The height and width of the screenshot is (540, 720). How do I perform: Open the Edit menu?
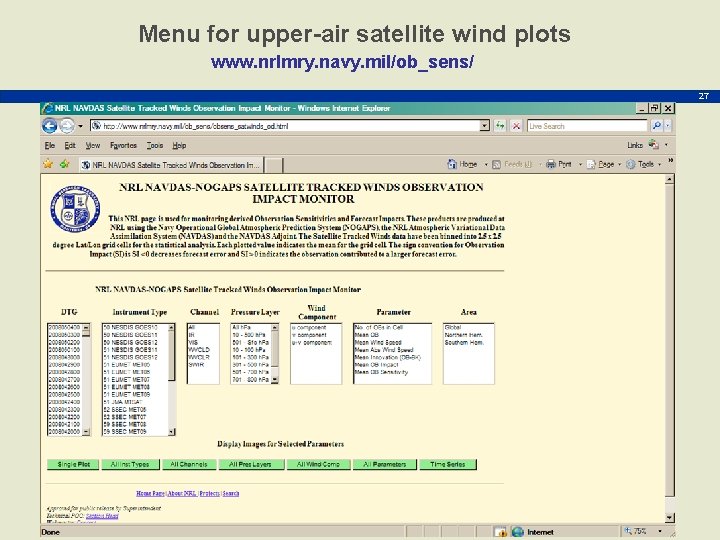(x=70, y=146)
